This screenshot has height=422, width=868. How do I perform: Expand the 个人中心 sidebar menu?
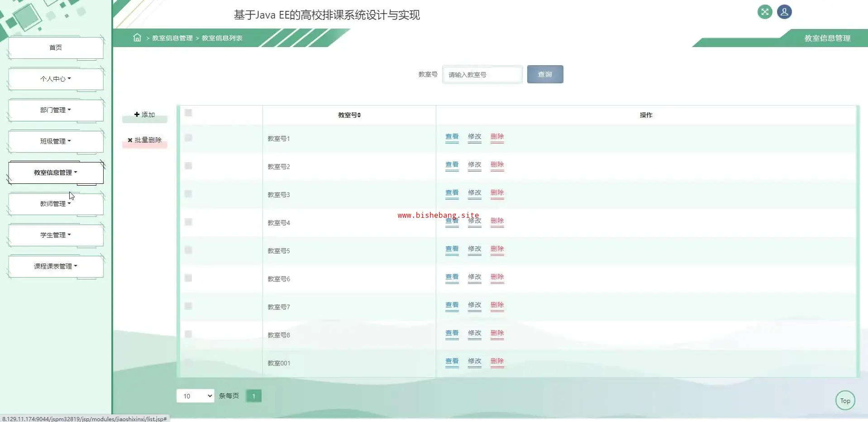(56, 79)
